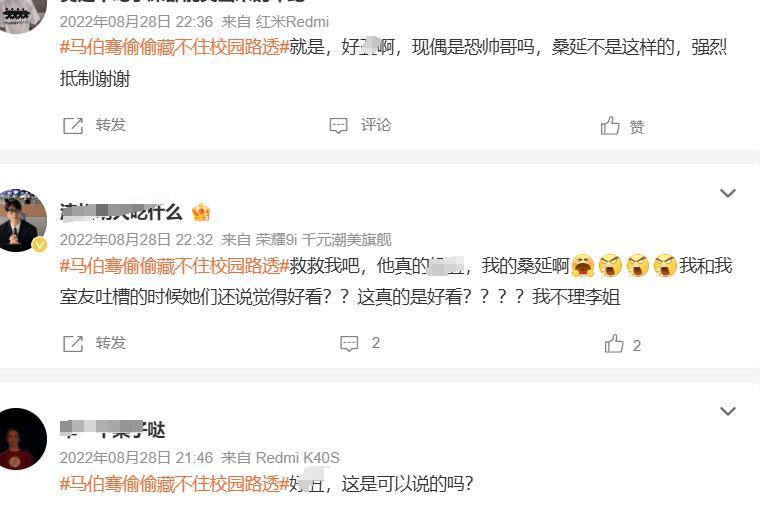Open the hashtag link in the 22:32 post
This screenshot has height=512, width=760.
(x=174, y=265)
